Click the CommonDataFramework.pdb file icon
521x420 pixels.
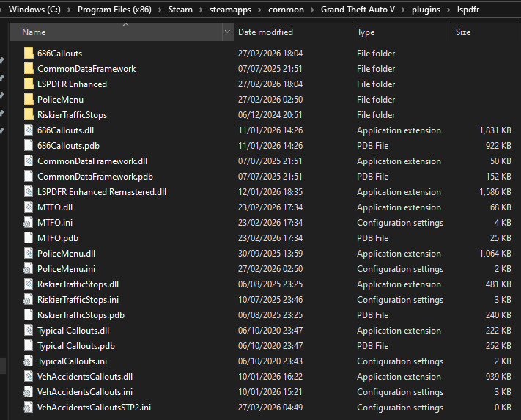click(29, 177)
